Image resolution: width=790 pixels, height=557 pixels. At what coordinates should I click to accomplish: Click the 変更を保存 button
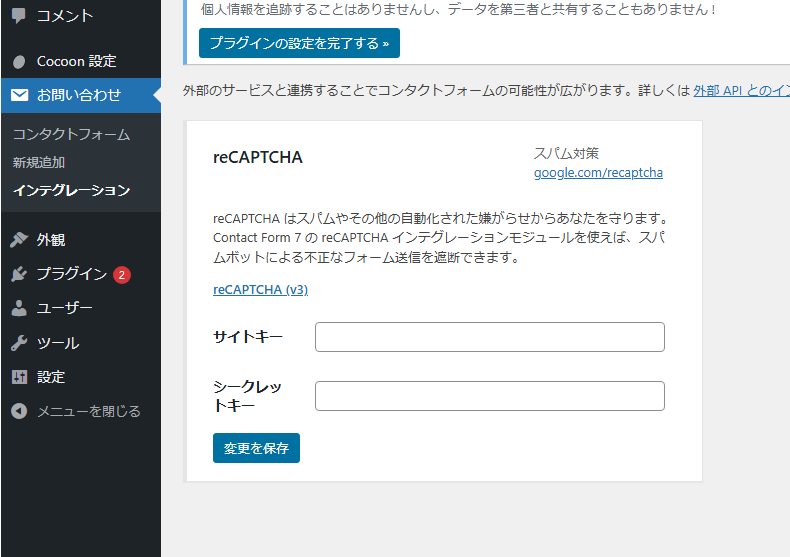point(256,448)
